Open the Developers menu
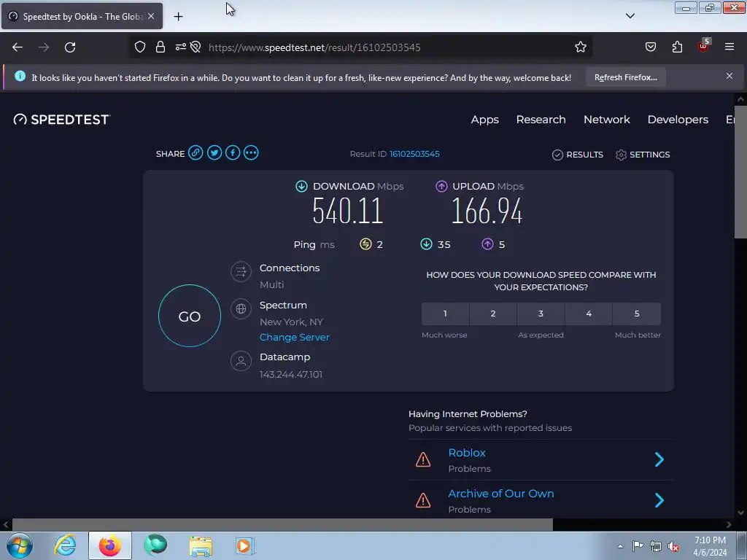The height and width of the screenshot is (560, 747). pyautogui.click(x=678, y=120)
